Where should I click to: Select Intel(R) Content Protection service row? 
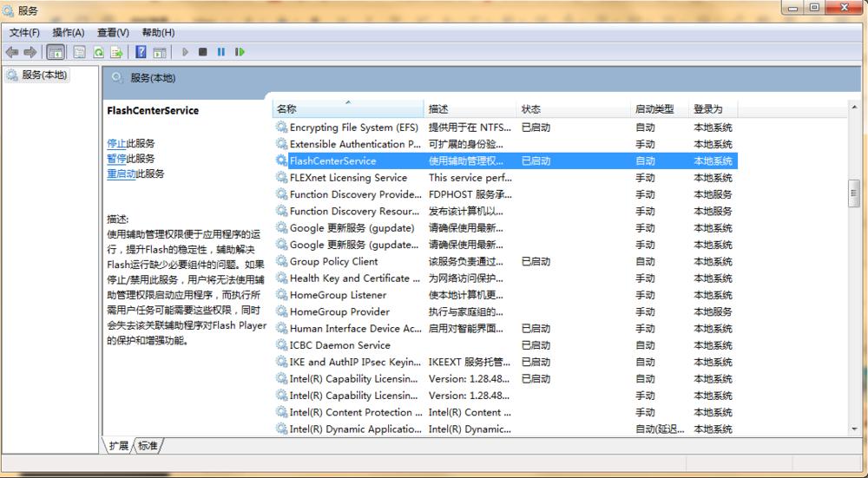505,412
